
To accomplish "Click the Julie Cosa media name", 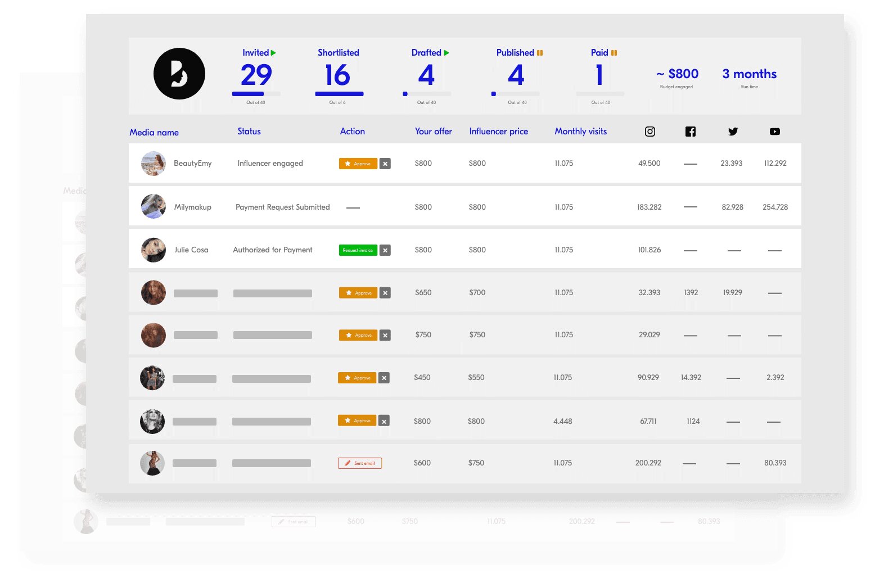I will pyautogui.click(x=191, y=250).
